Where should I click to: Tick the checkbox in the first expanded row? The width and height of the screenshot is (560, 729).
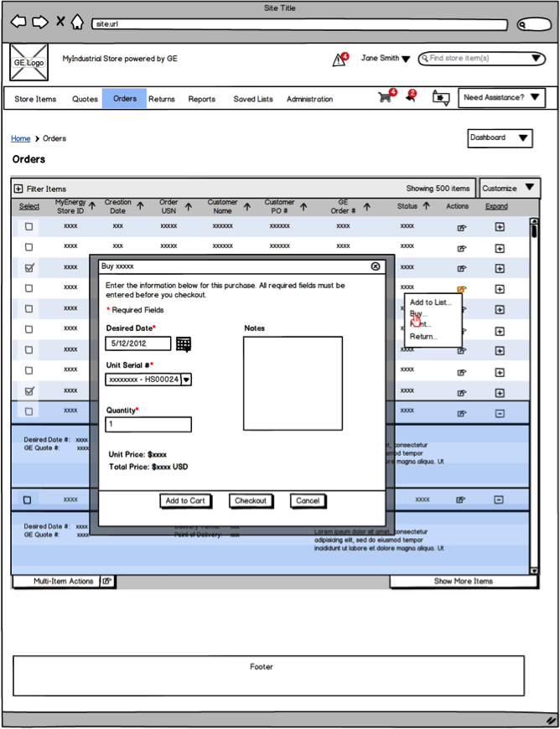pos(29,411)
